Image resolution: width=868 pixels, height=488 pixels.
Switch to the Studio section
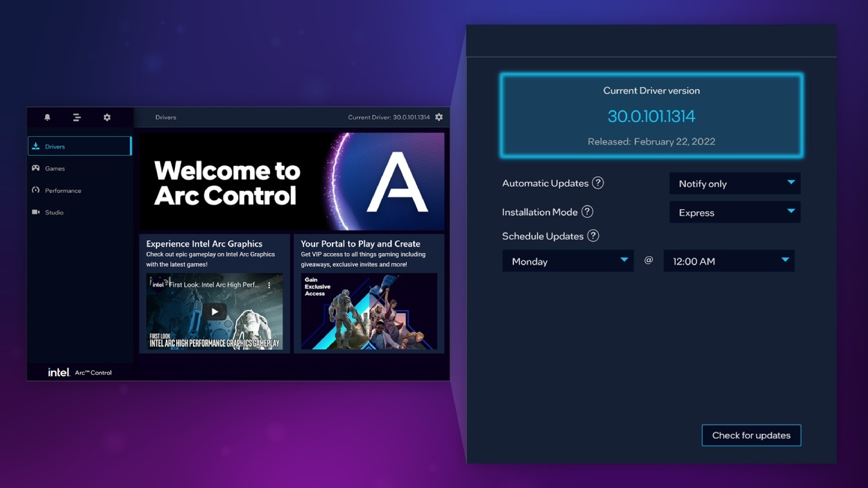pos(79,212)
